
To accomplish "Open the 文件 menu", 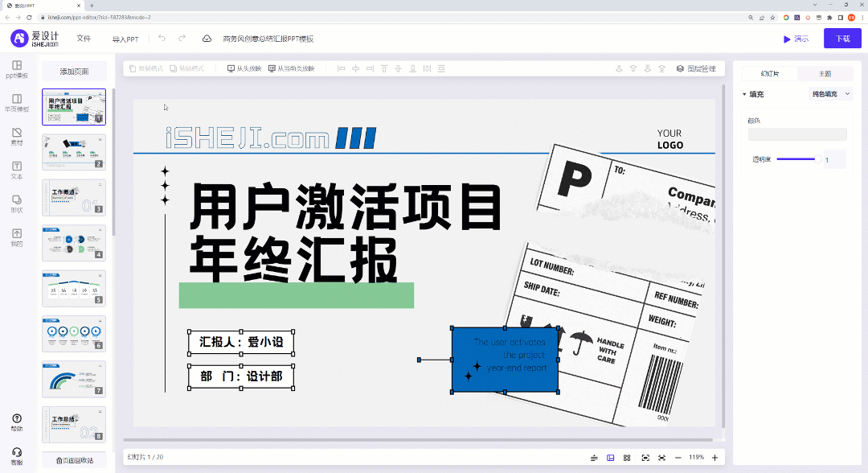I will point(84,39).
